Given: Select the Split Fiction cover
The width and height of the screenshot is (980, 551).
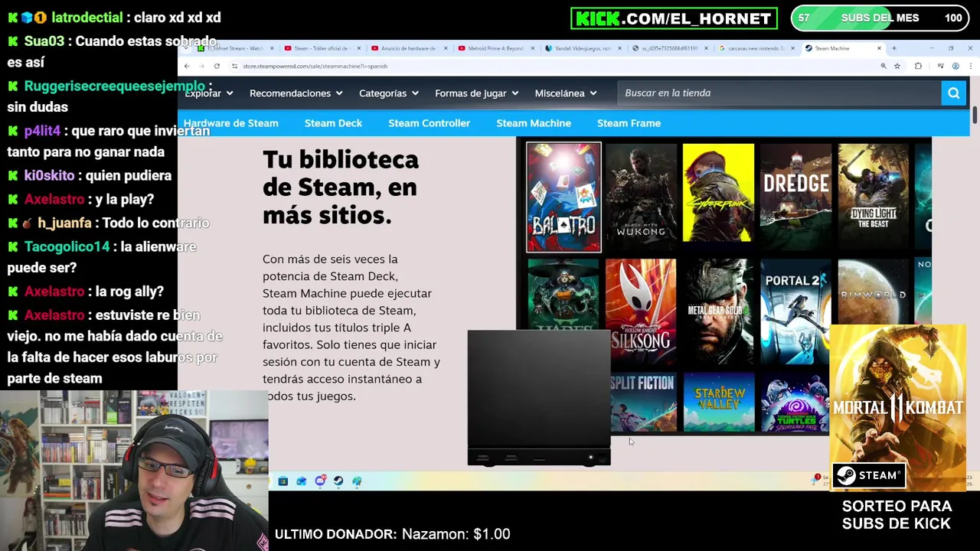Looking at the screenshot, I should [x=643, y=403].
